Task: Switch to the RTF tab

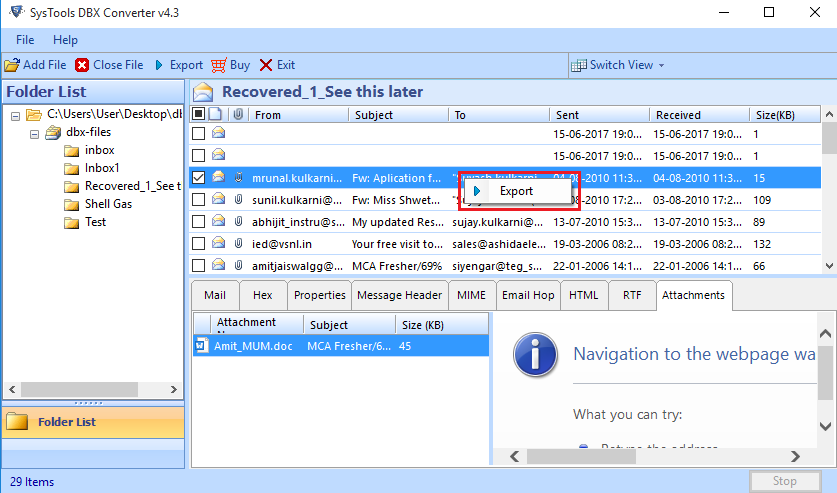Action: click(x=632, y=296)
